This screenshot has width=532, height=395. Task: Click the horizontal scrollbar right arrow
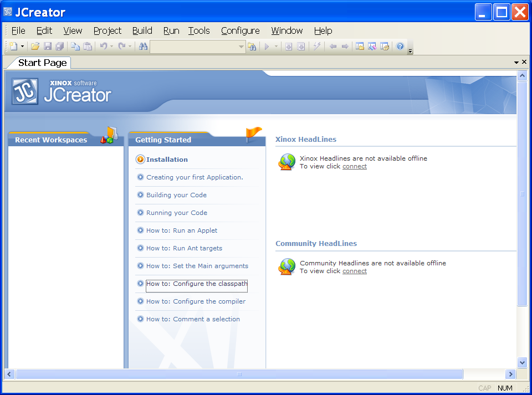click(510, 375)
